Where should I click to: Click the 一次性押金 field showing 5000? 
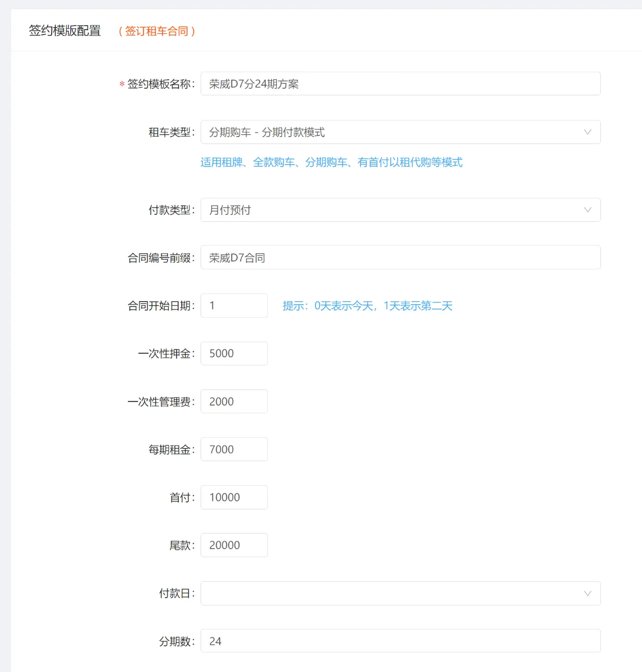234,353
